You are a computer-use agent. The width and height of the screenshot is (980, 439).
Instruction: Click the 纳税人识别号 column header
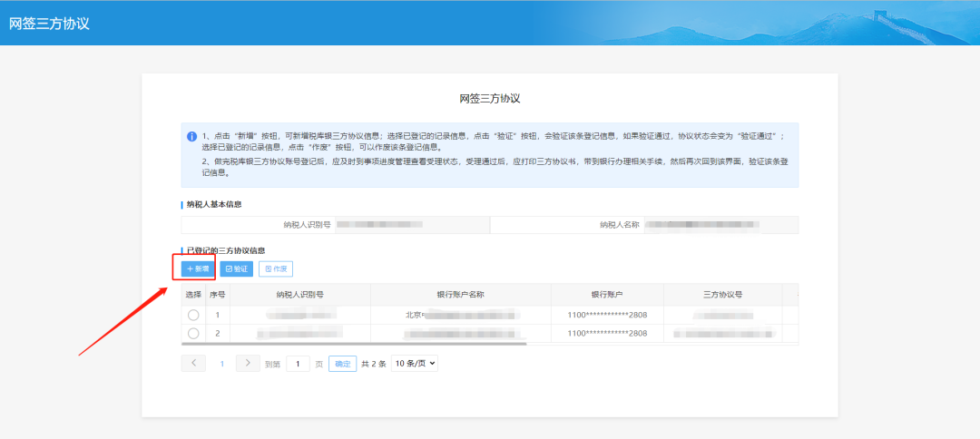click(300, 295)
